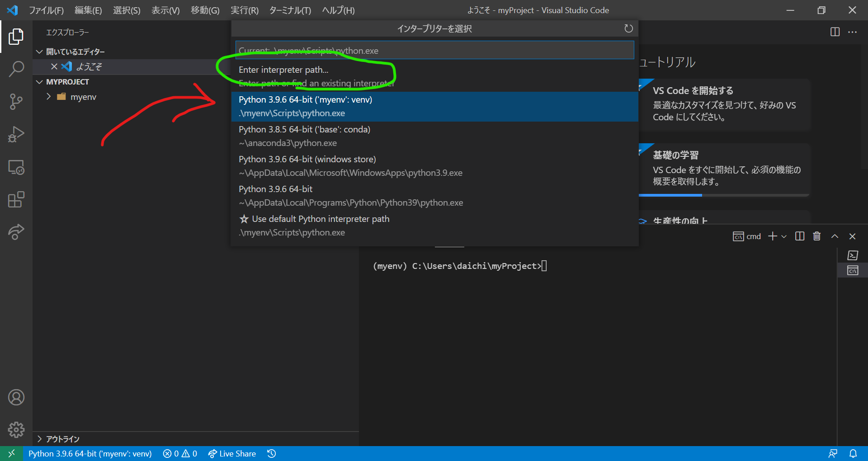
Task: Split the terminal panel
Action: click(x=800, y=236)
